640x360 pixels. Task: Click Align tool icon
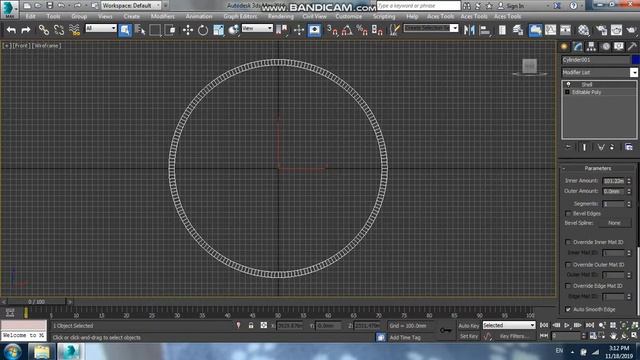tap(485, 30)
